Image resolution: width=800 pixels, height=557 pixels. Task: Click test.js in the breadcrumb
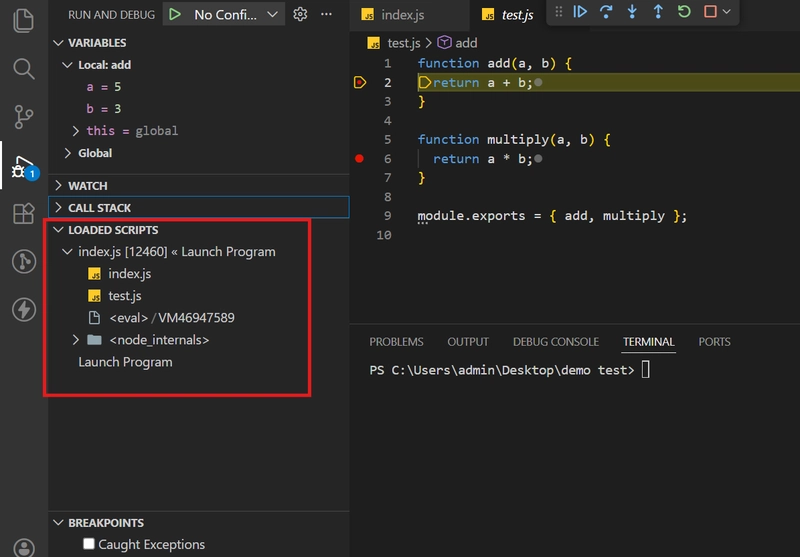pos(403,43)
